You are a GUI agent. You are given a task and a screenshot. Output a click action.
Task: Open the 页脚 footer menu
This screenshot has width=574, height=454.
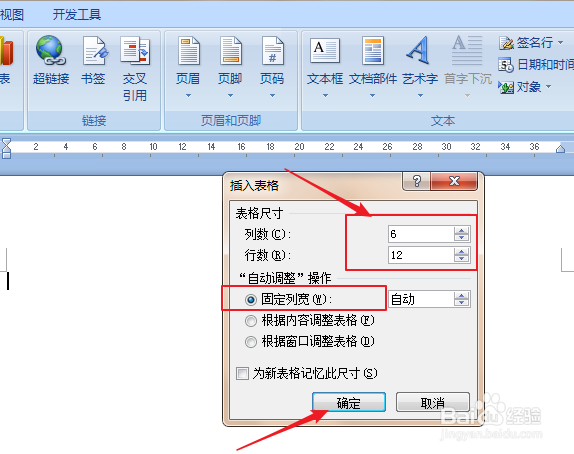tap(230, 67)
